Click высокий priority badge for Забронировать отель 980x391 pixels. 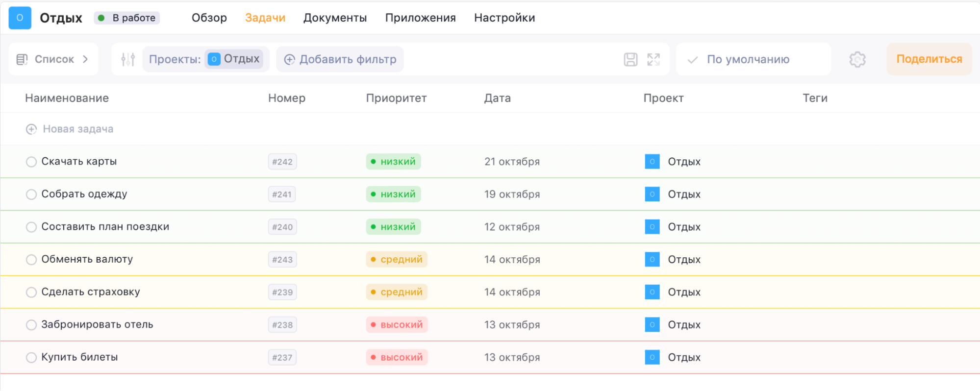point(397,324)
